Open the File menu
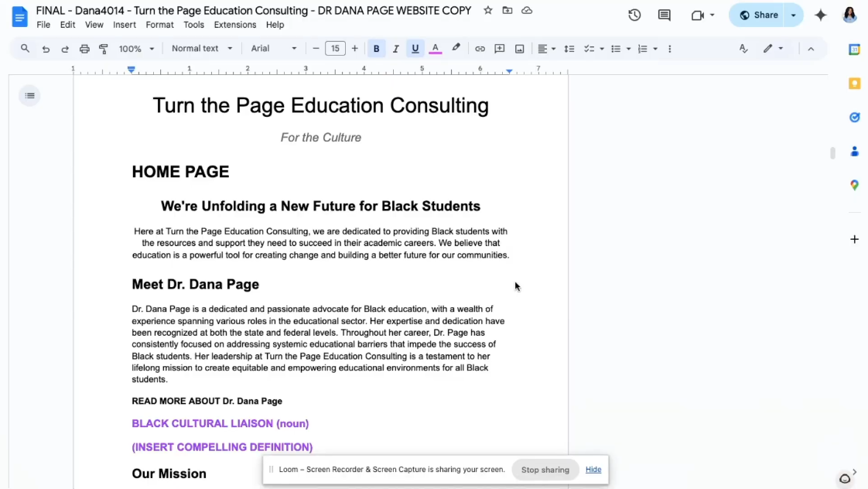The image size is (868, 489). coord(43,25)
